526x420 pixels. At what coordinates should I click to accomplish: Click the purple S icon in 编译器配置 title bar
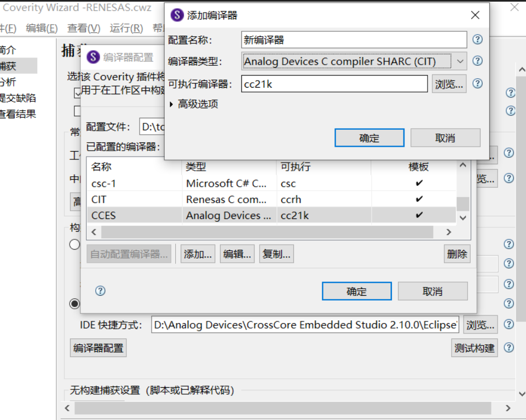tap(93, 57)
